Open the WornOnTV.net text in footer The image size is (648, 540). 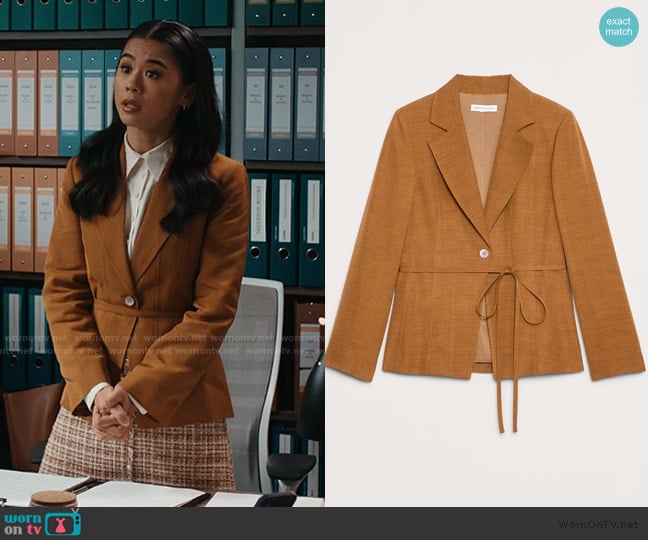tap(598, 524)
